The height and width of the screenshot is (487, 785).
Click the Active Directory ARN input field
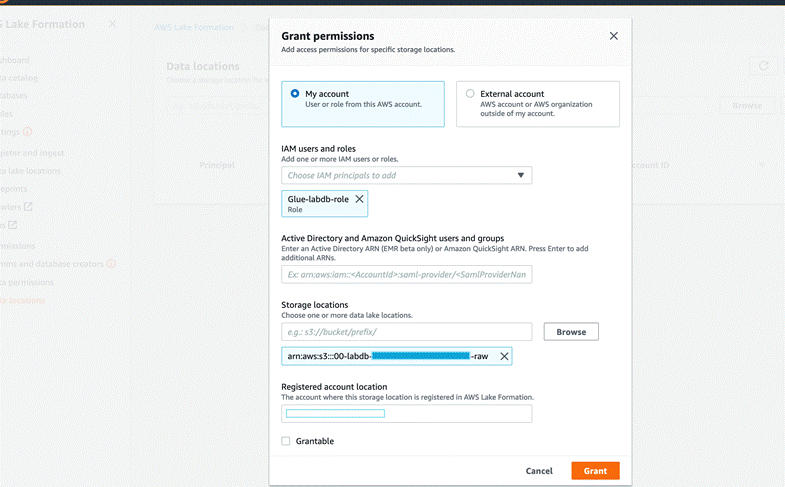[x=406, y=274]
